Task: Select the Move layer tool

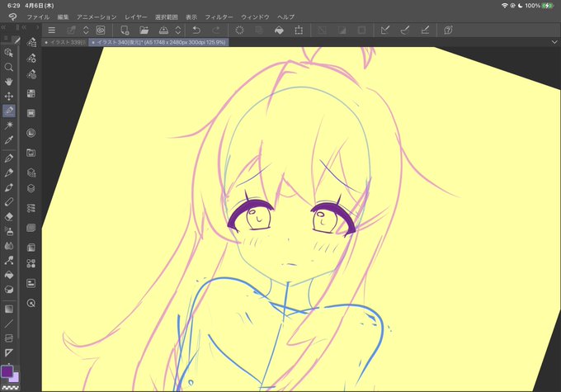Action: coord(9,97)
